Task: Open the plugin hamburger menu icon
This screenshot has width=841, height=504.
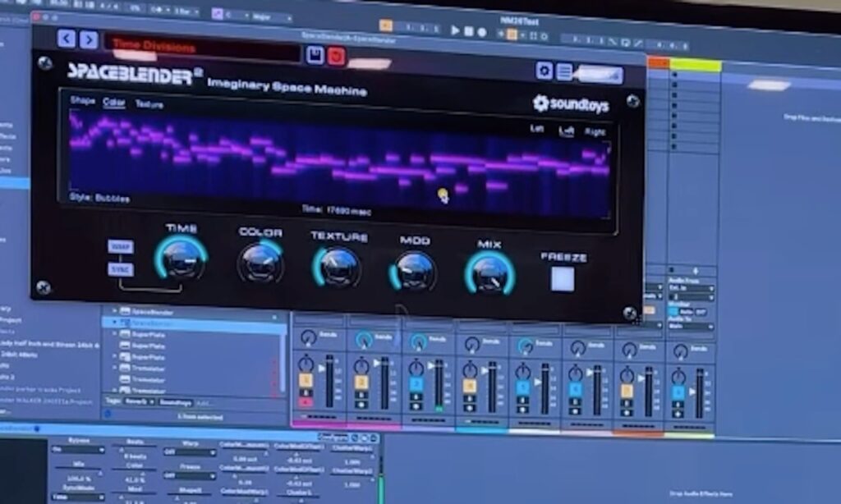Action: [564, 71]
